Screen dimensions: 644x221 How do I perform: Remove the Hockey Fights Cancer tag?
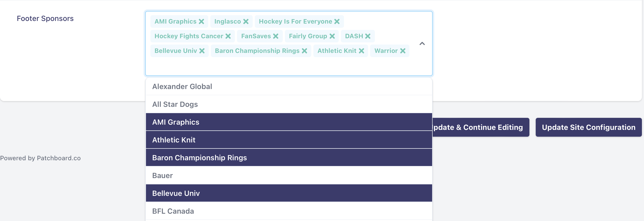[x=228, y=36]
